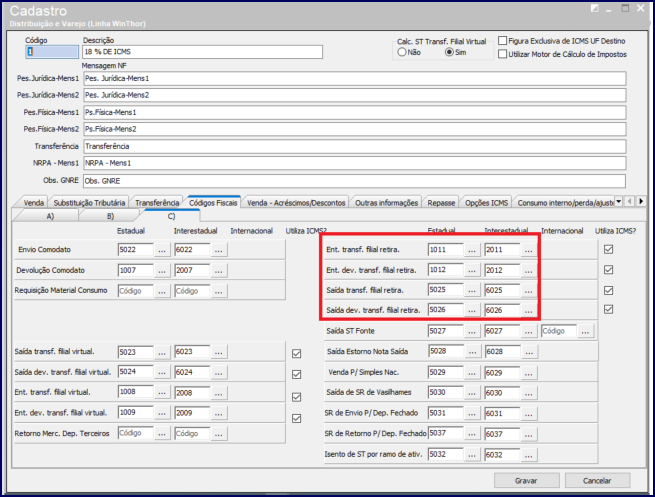This screenshot has width=655, height=497.
Task: Toggle Utiliza ICMS for Saída transf. filial virtual
Action: [297, 354]
